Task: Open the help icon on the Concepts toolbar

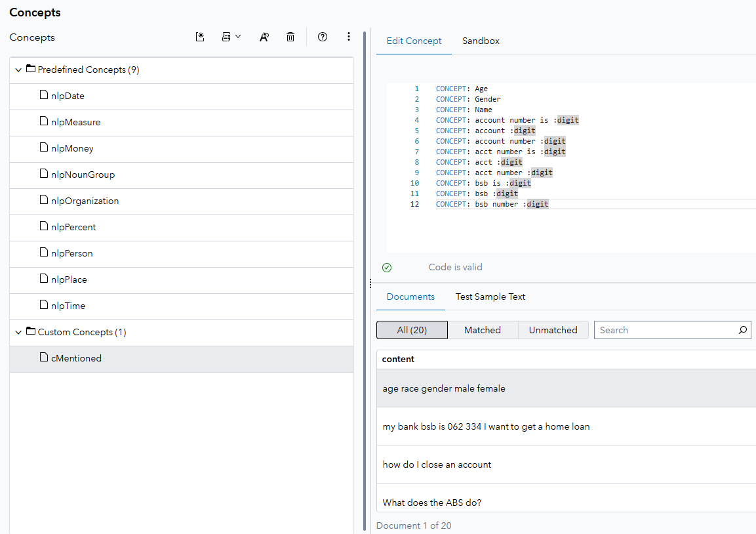Action: click(x=323, y=37)
